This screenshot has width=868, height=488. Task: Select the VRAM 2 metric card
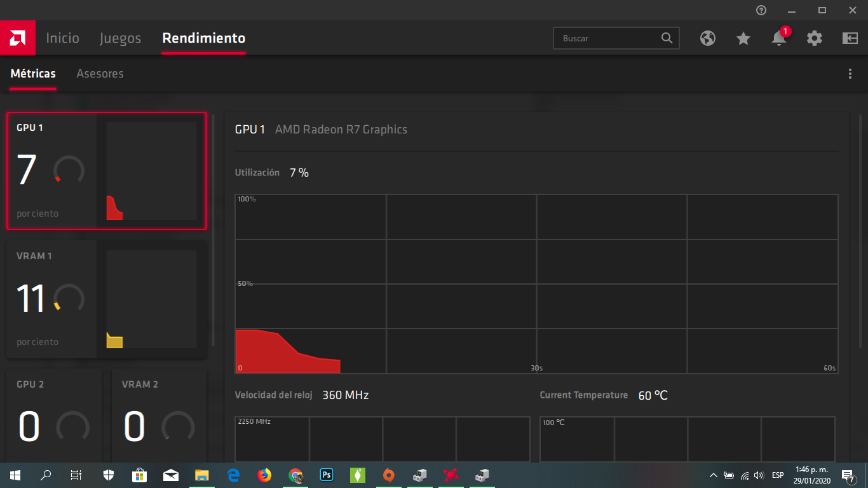pyautogui.click(x=159, y=416)
